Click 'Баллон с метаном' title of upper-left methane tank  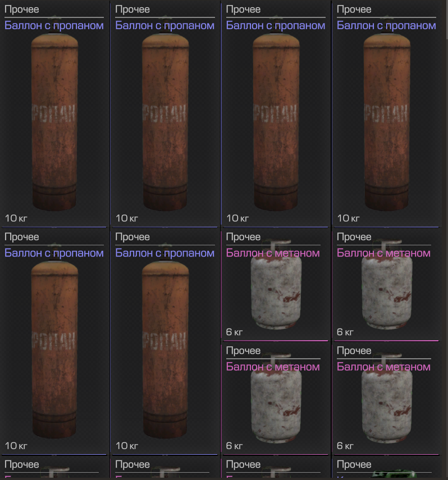273,253
